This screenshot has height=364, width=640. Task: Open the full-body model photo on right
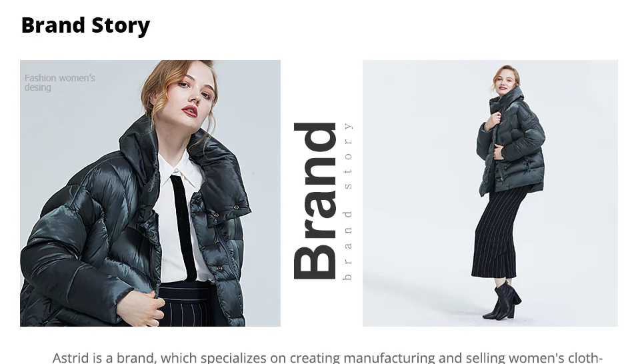[x=490, y=193]
